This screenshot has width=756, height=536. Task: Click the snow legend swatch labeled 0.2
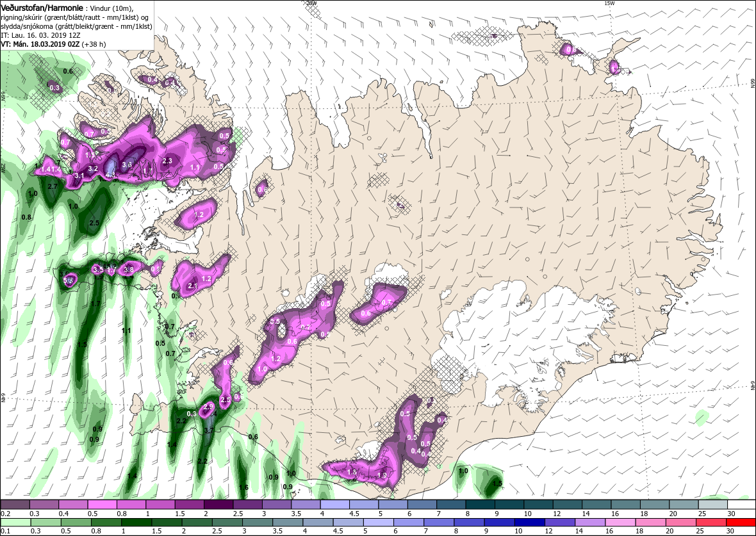pos(15,505)
